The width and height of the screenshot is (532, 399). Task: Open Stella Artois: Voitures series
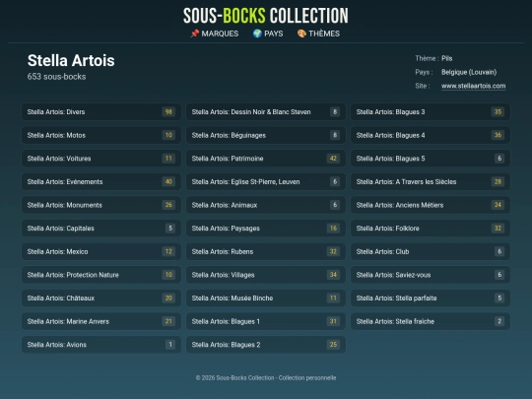(x=101, y=159)
